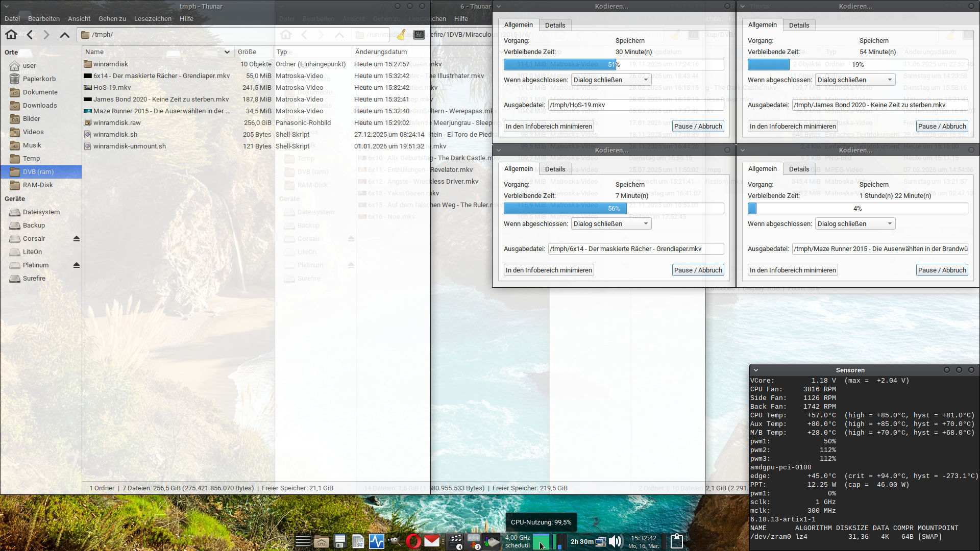Eject the Corsair device in the sidebar
Screen dimensions: 980x551
click(77, 238)
